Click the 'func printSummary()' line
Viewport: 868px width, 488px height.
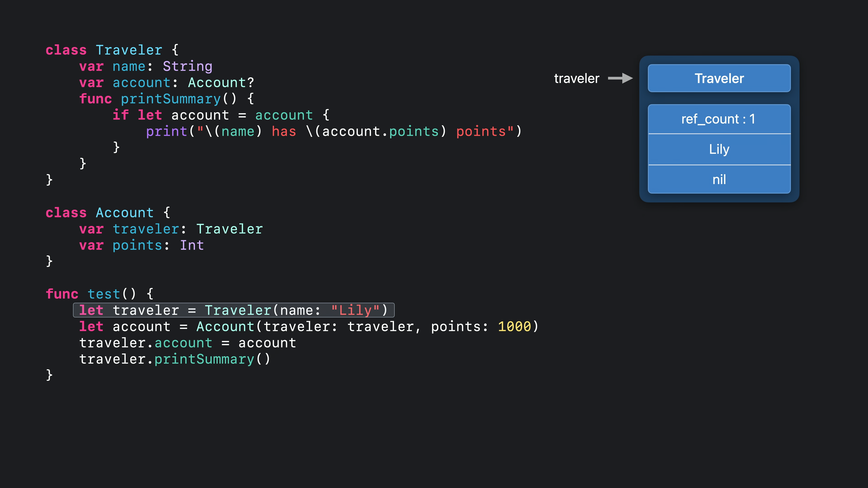[166, 99]
